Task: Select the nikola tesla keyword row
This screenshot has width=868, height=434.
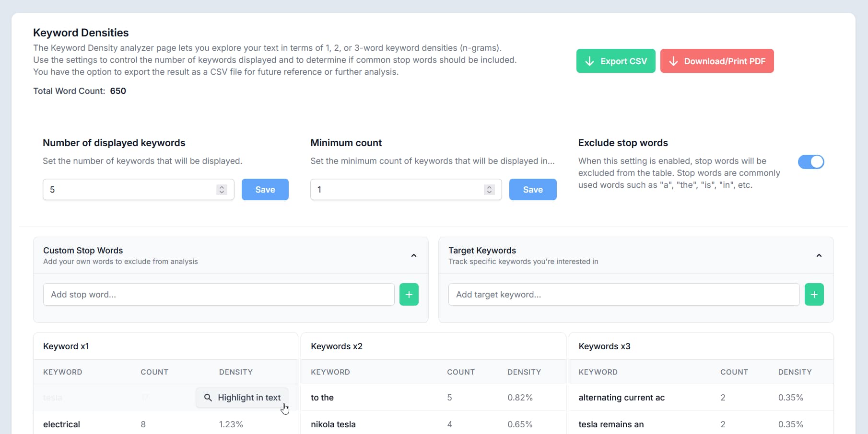Action: [x=333, y=424]
